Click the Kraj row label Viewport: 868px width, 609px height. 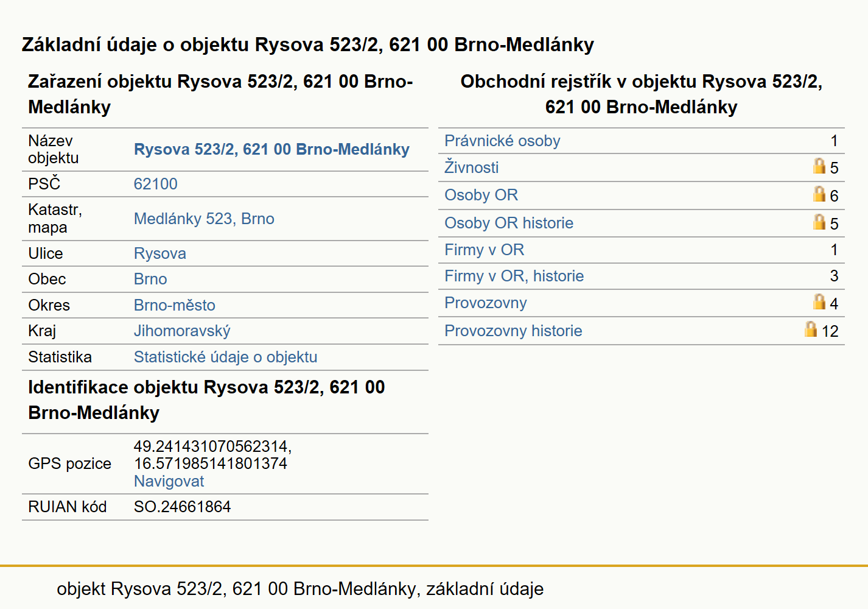tap(42, 331)
